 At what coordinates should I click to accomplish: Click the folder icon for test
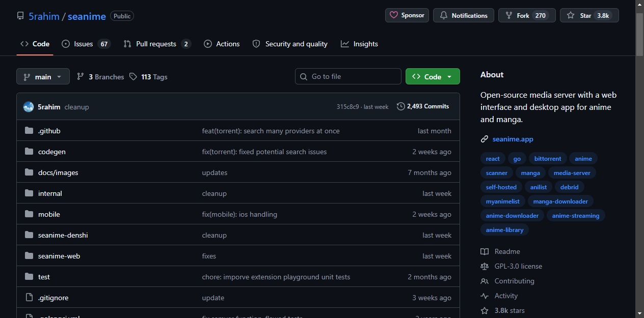tap(29, 277)
